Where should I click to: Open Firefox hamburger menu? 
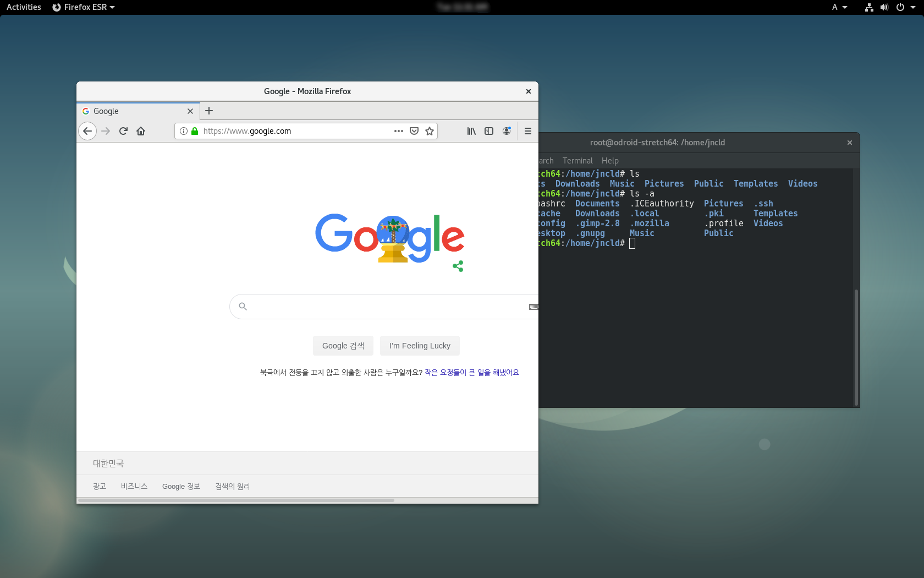pos(528,131)
